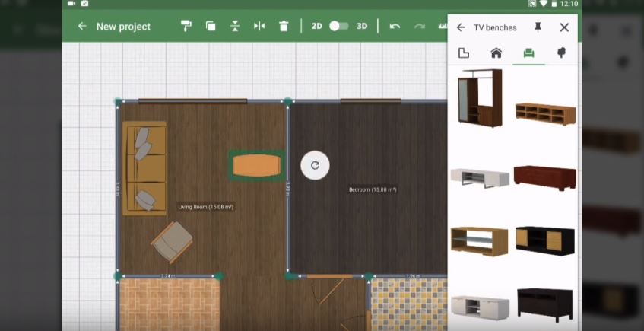Return to the previous furniture category list
This screenshot has height=331, width=644.
pyautogui.click(x=461, y=27)
